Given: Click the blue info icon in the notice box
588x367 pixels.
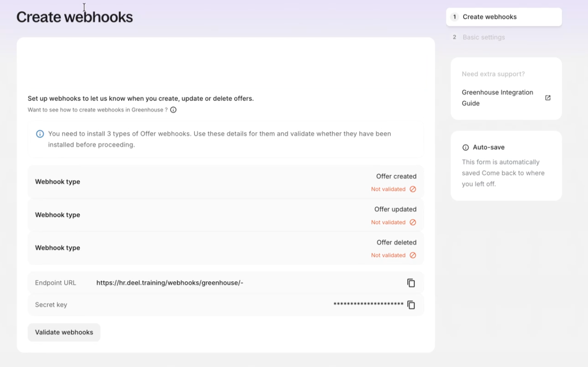Looking at the screenshot, I should tap(40, 134).
